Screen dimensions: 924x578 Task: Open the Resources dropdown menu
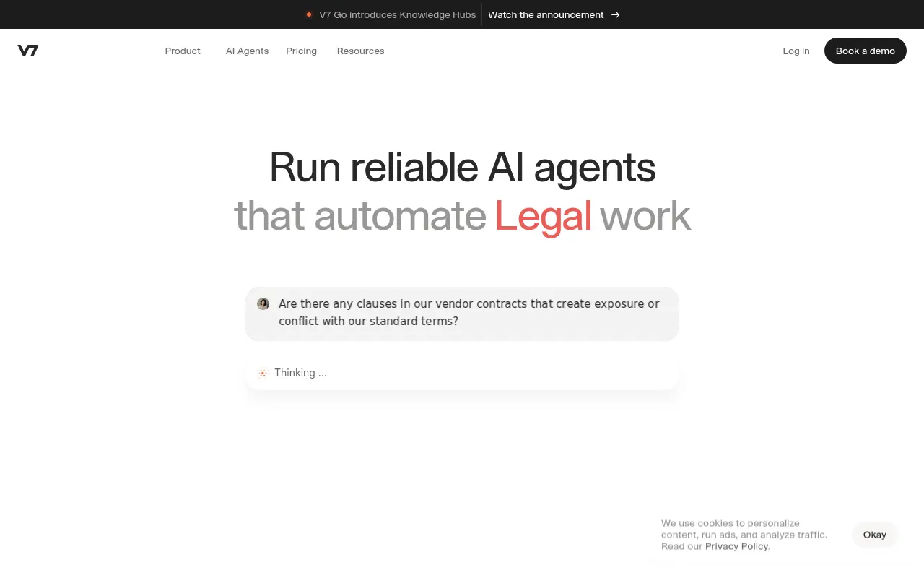click(360, 51)
